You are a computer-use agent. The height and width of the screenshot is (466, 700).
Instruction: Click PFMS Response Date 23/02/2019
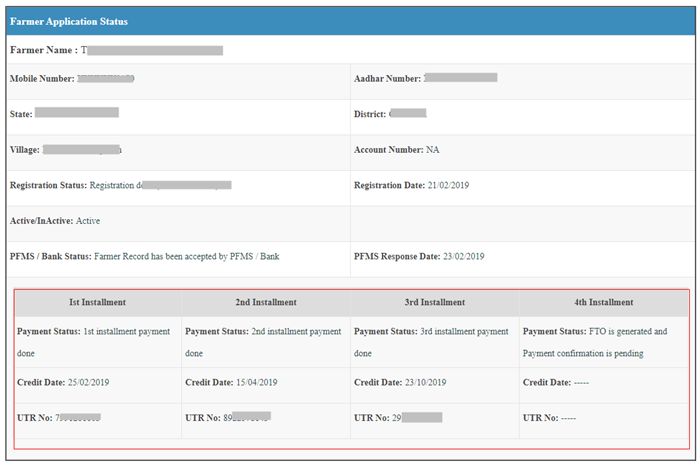pyautogui.click(x=463, y=257)
